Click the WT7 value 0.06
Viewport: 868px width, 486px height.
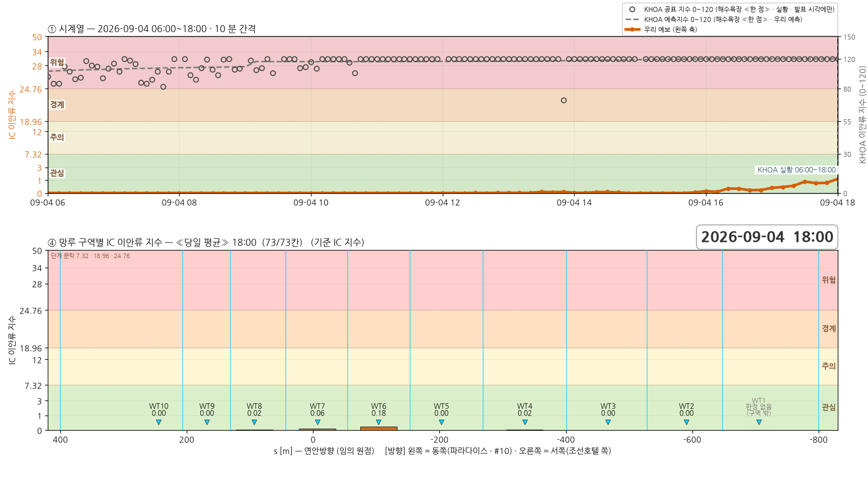[318, 414]
